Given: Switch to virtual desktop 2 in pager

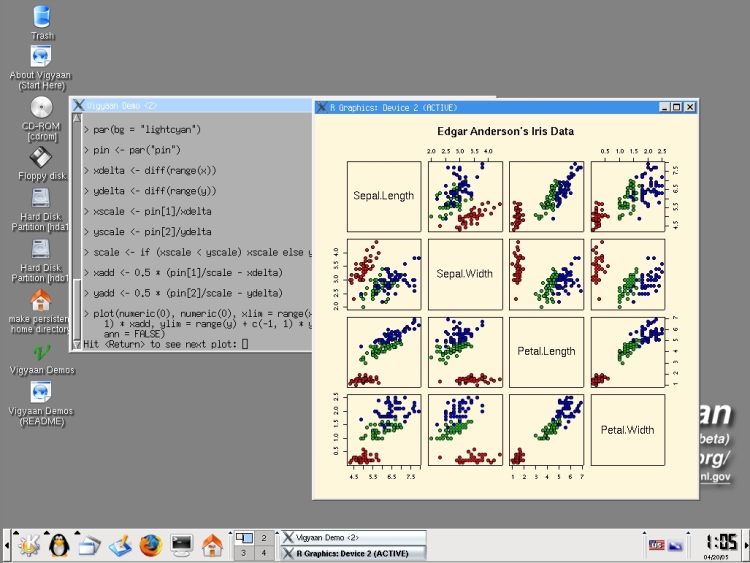Looking at the screenshot, I should pos(264,538).
